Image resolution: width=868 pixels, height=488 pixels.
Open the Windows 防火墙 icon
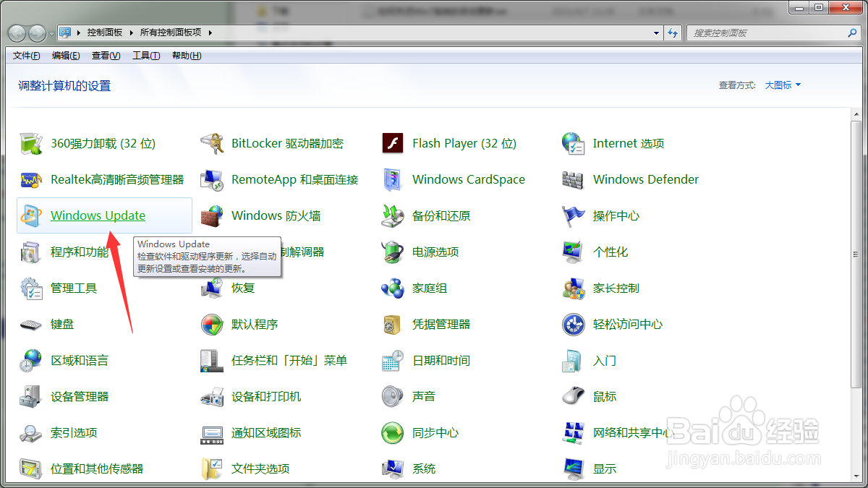[212, 215]
